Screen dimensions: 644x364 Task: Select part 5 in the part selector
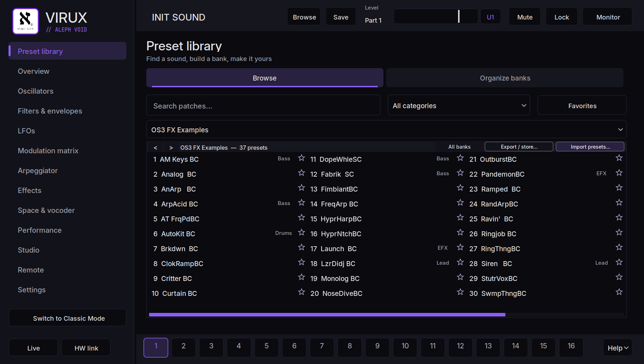[267, 347]
